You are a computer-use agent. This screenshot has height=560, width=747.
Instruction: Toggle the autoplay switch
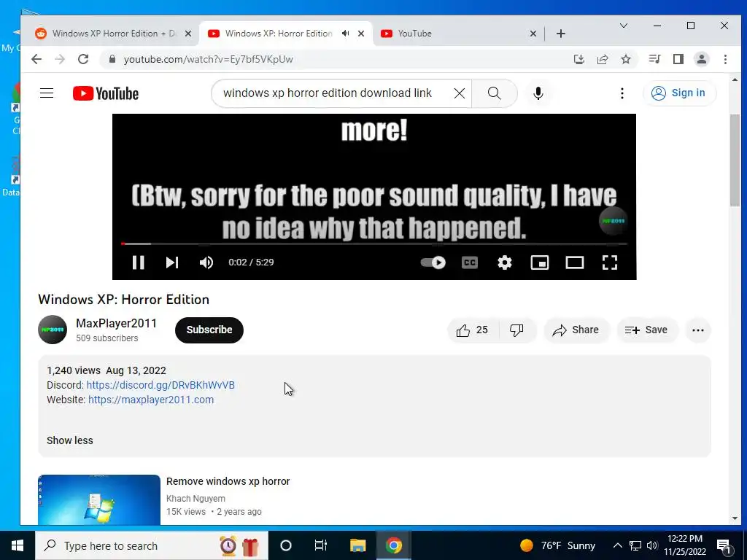[433, 262]
